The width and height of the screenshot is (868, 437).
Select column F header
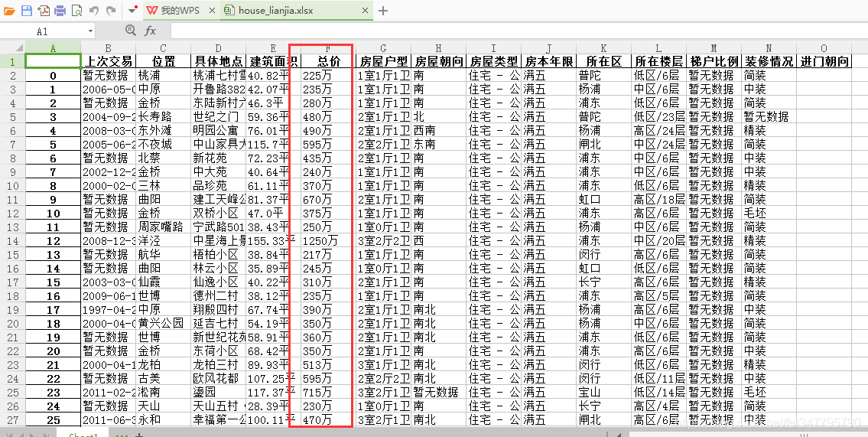(328, 47)
